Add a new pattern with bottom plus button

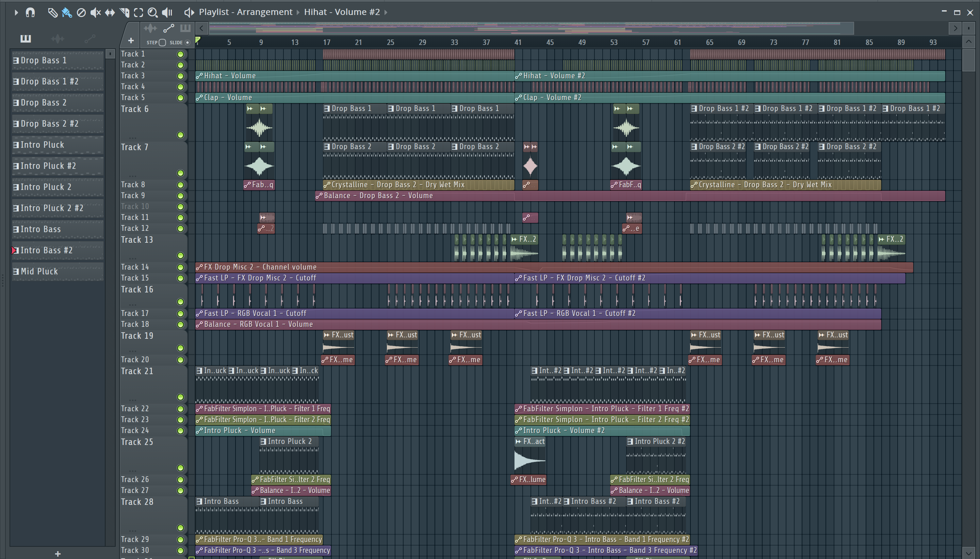pos(58,554)
